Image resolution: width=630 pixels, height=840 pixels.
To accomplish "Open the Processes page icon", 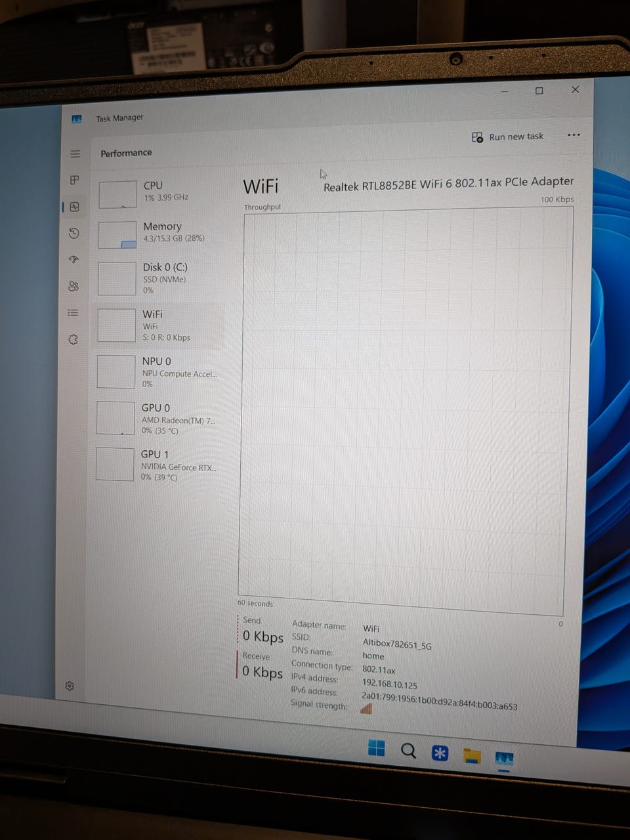I will pyautogui.click(x=75, y=180).
